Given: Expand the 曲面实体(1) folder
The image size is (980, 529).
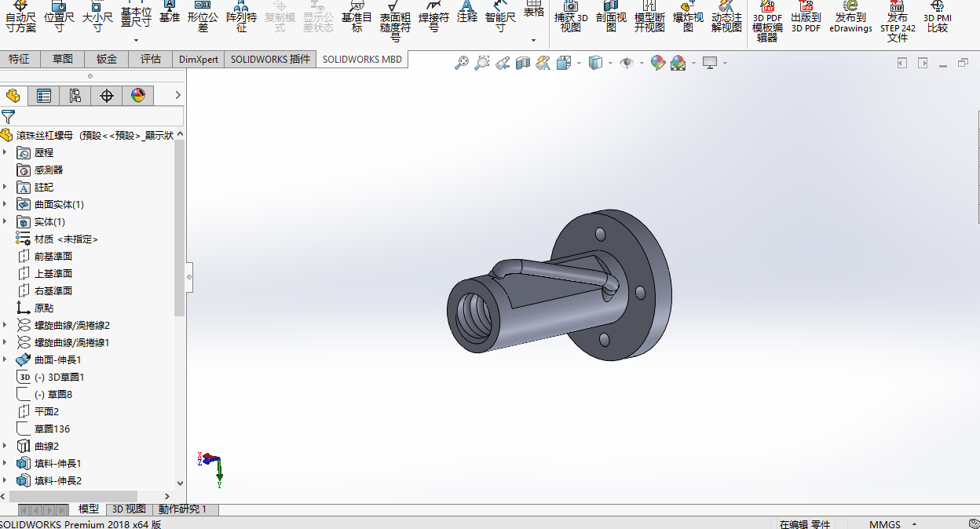Looking at the screenshot, I should point(5,204).
